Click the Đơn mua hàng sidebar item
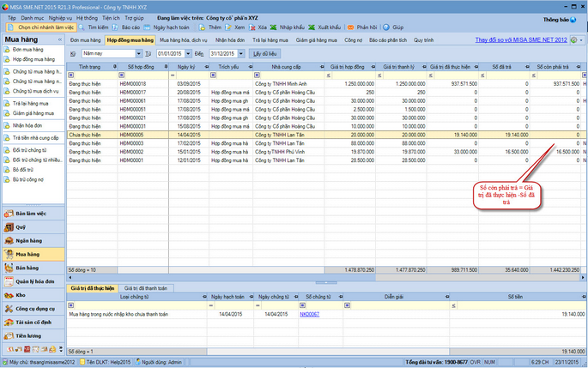Image resolution: width=588 pixels, height=368 pixels. click(27, 50)
